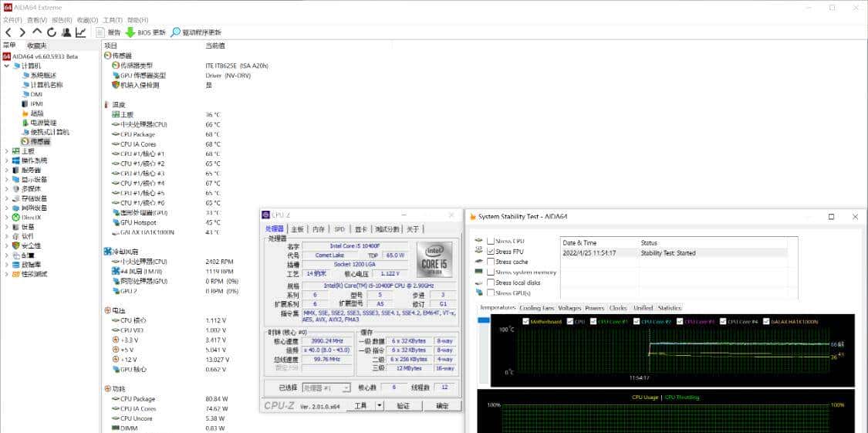
Task: Click the Intel Core i5 logo in CPU-Z
Action: [434, 259]
